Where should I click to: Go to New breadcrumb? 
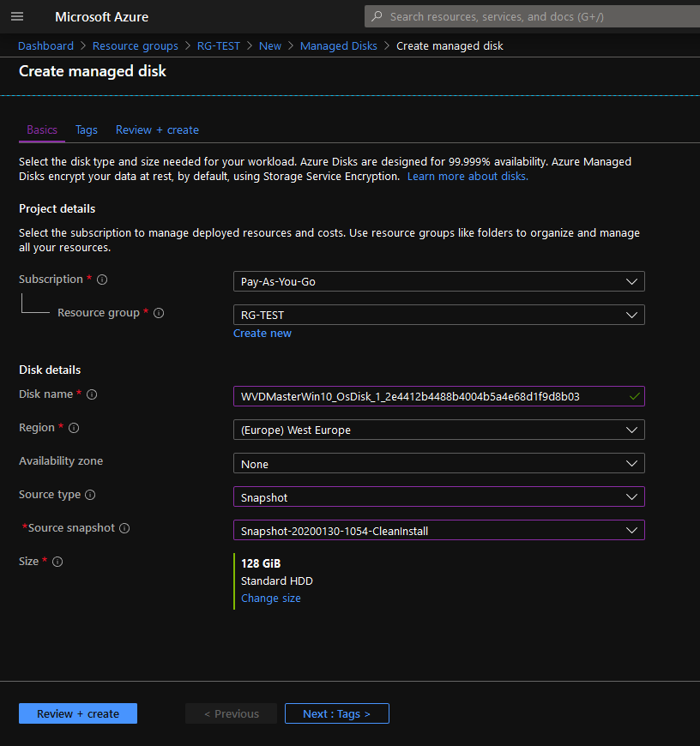[x=270, y=46]
